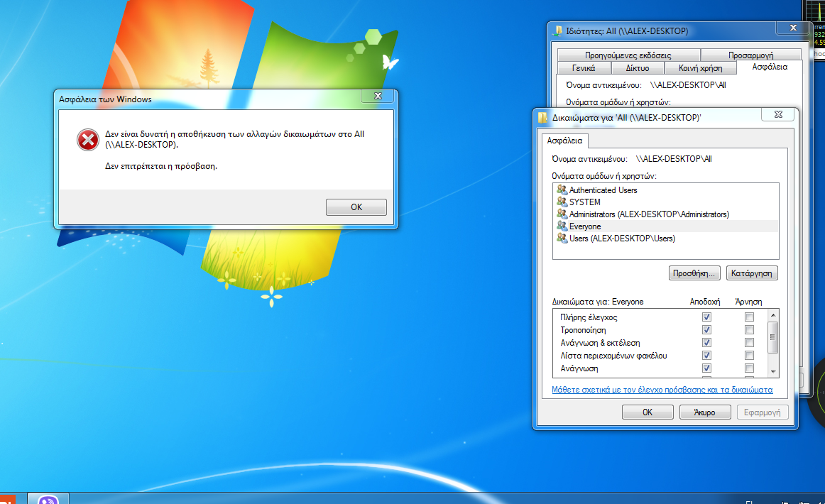Click the permissions list scroll down arrow
The image size is (825, 504).
click(x=773, y=371)
